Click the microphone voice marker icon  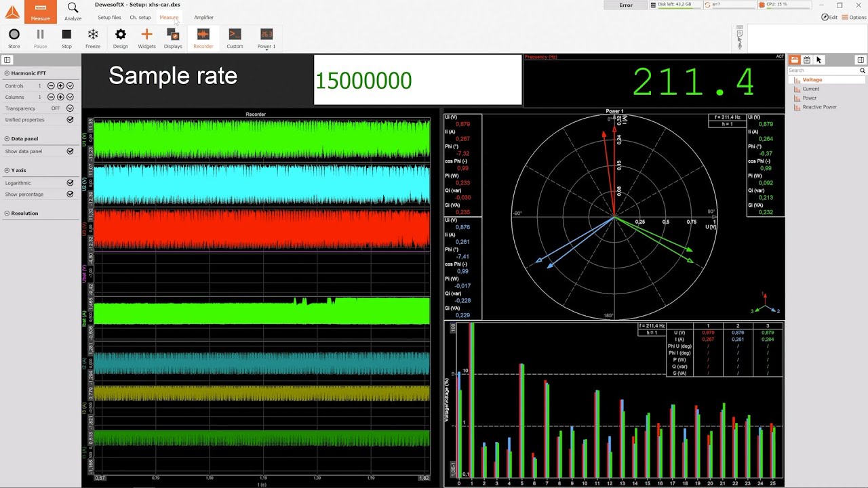pyautogui.click(x=740, y=47)
